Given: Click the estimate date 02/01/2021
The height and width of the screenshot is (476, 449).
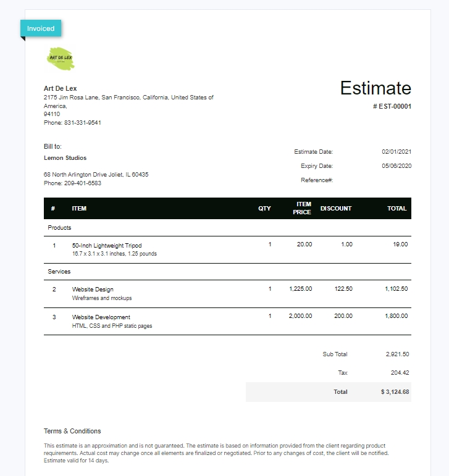Looking at the screenshot, I should point(397,151).
